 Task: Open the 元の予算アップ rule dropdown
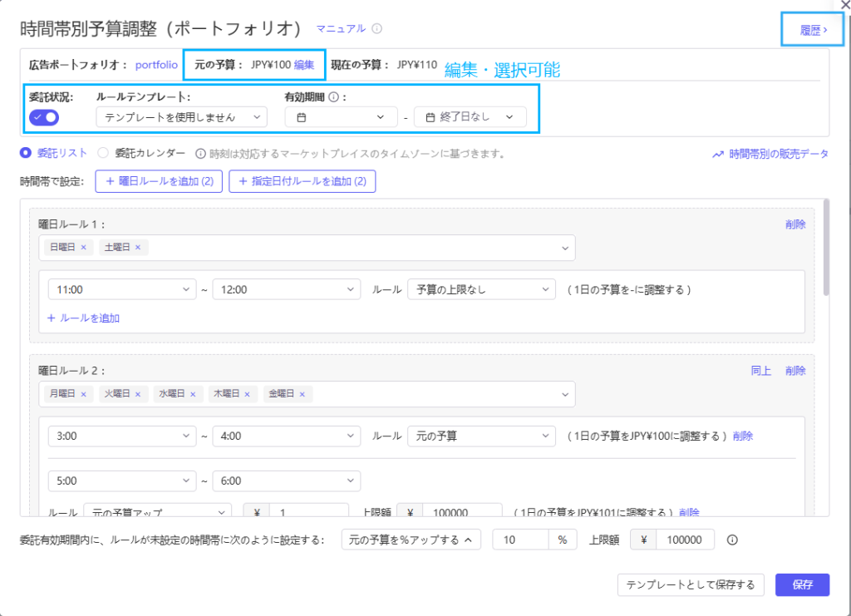tap(157, 510)
